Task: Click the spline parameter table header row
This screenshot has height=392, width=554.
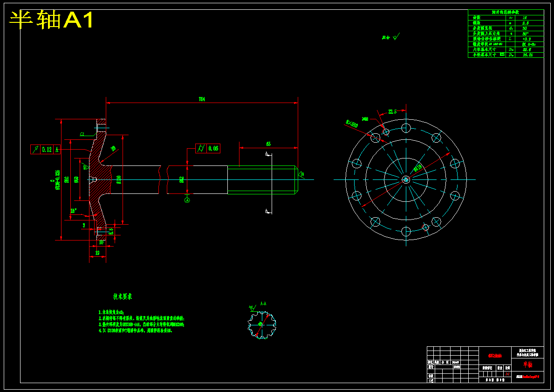Action: (506, 13)
